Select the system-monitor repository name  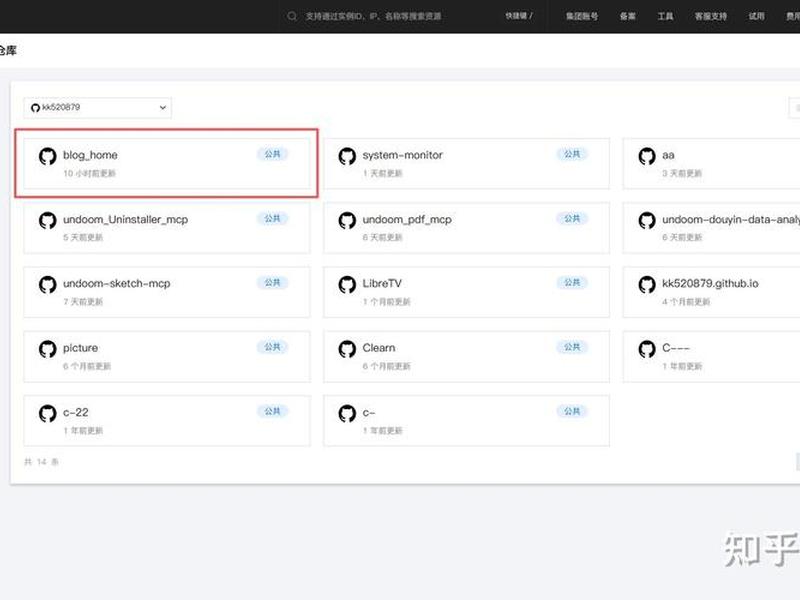pos(403,155)
